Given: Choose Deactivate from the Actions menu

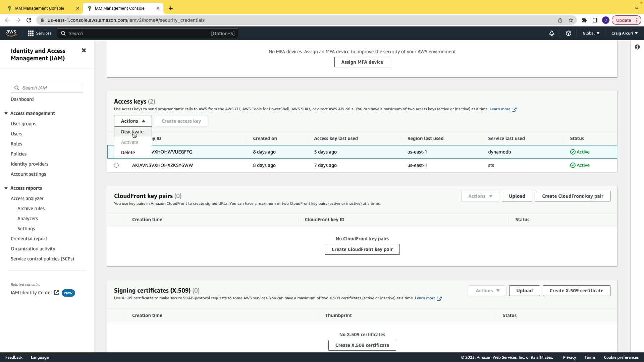Looking at the screenshot, I should [x=132, y=132].
